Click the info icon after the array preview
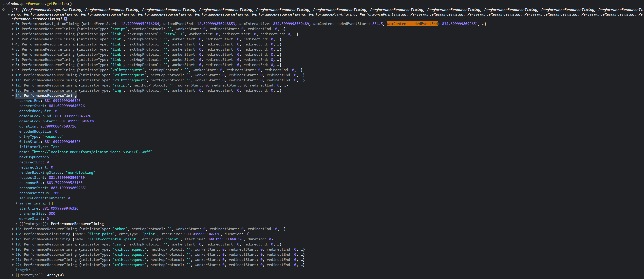 66,19
